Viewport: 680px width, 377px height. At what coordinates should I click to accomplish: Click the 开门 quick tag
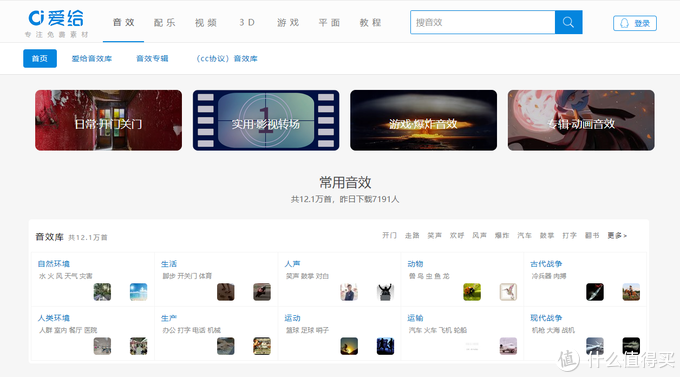tap(389, 235)
